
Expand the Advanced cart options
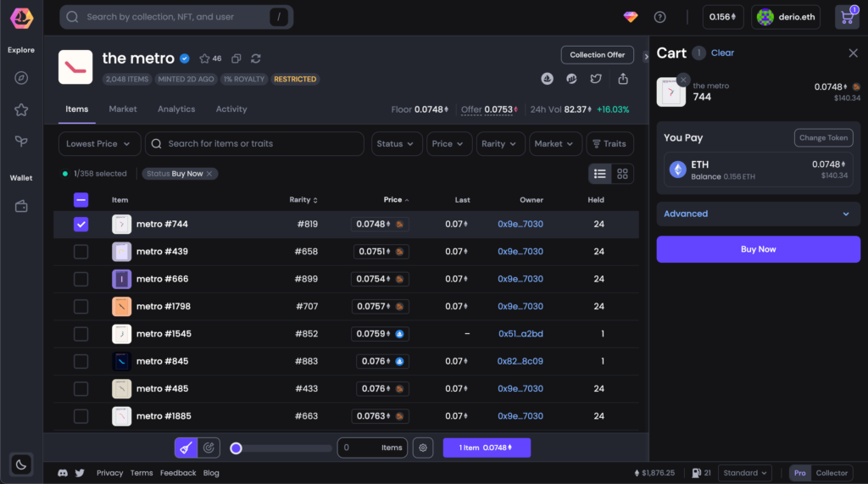758,214
